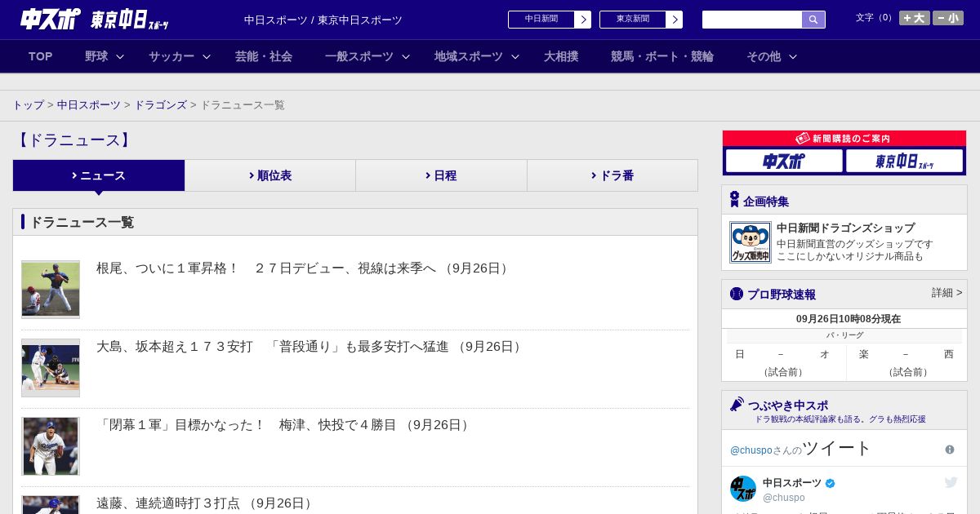Open the 東京新聞 link button
This screenshot has height=514, width=980.
click(632, 20)
